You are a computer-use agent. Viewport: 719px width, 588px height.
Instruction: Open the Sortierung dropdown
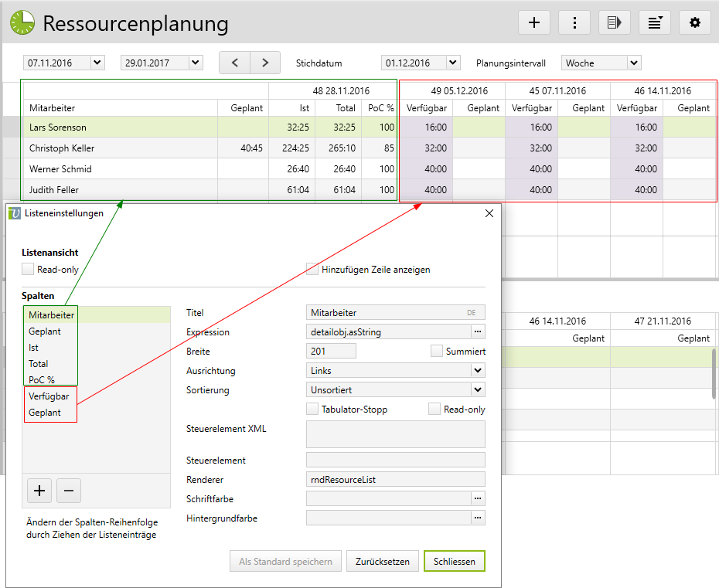pyautogui.click(x=477, y=390)
